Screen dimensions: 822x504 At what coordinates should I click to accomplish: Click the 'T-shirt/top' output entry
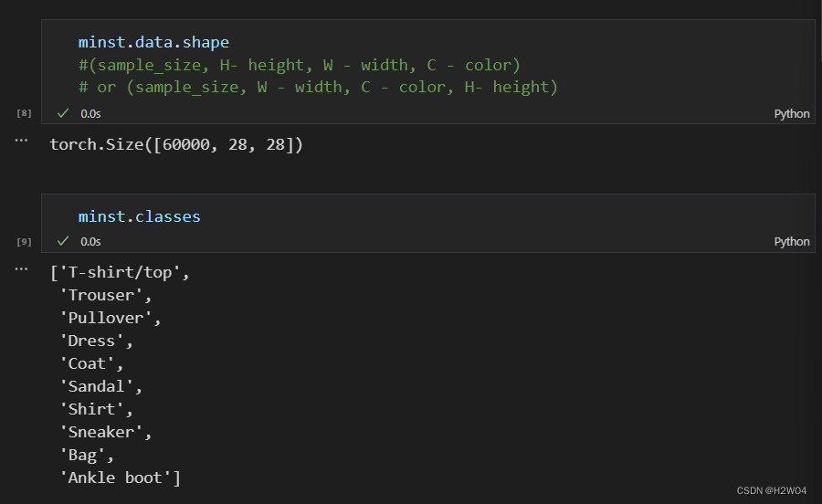click(x=120, y=272)
